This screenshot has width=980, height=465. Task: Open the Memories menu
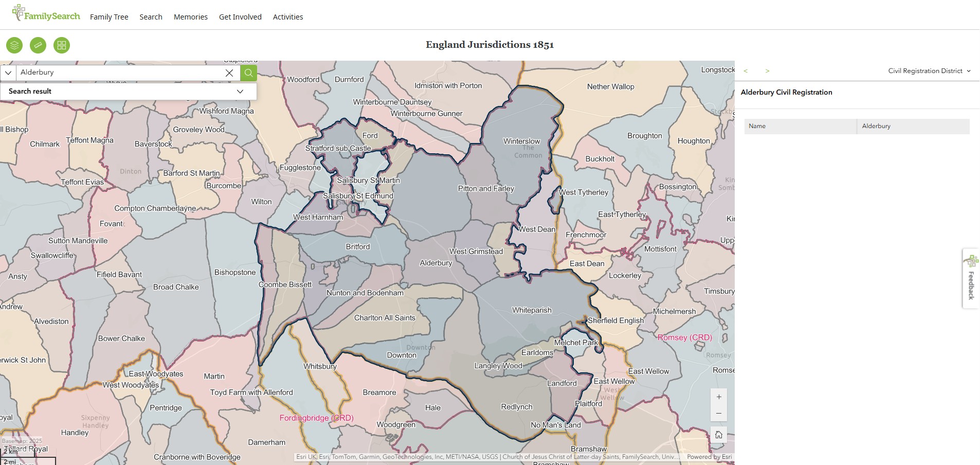pos(190,16)
